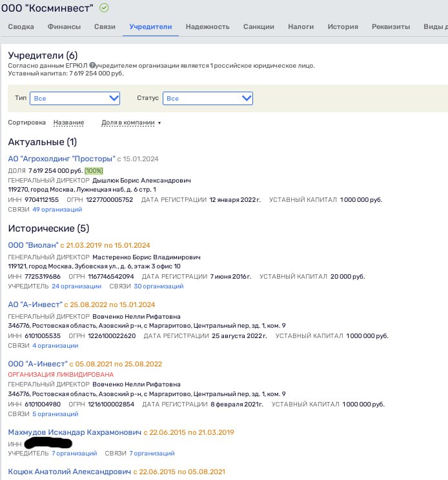This screenshot has height=480, width=448.
Task: Sort founders by Название
Action: (68, 123)
